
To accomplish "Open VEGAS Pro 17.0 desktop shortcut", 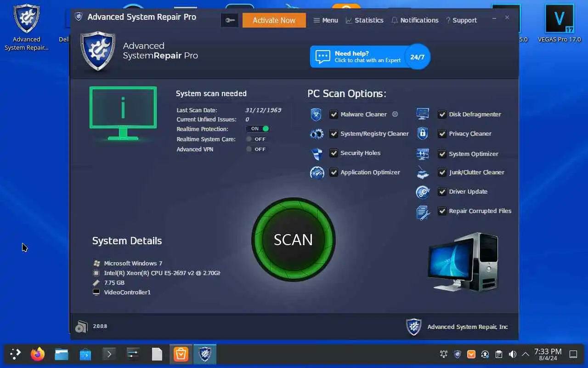I will point(559,23).
